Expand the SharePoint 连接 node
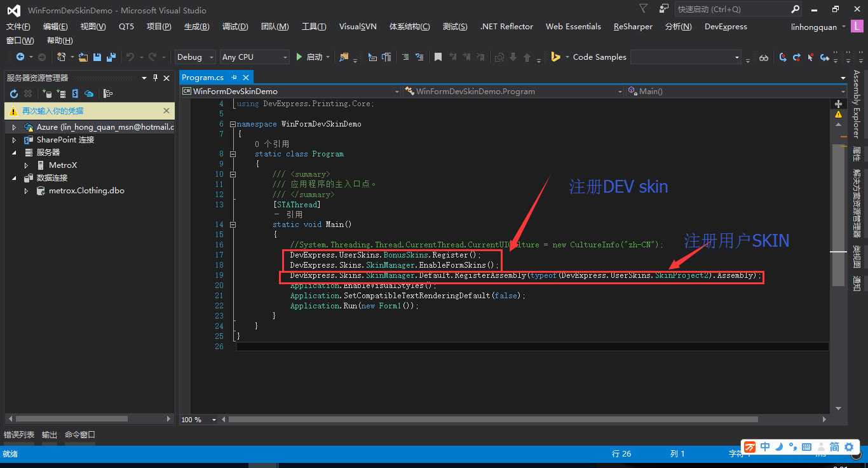Screen dimensions: 868x468 point(14,140)
